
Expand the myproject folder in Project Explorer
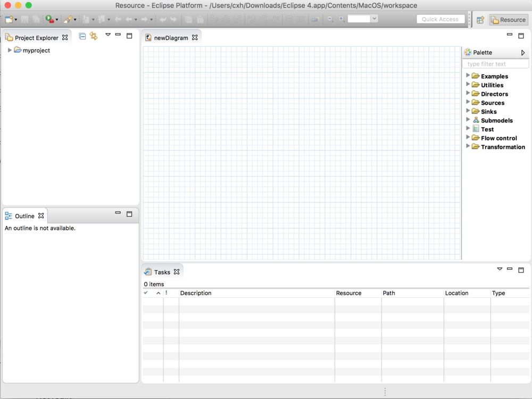click(9, 50)
